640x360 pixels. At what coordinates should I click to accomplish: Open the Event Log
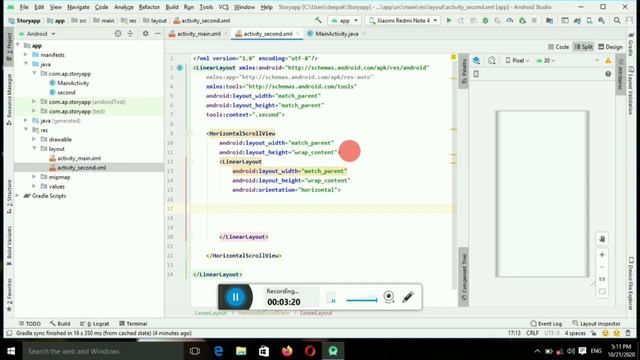click(x=546, y=323)
